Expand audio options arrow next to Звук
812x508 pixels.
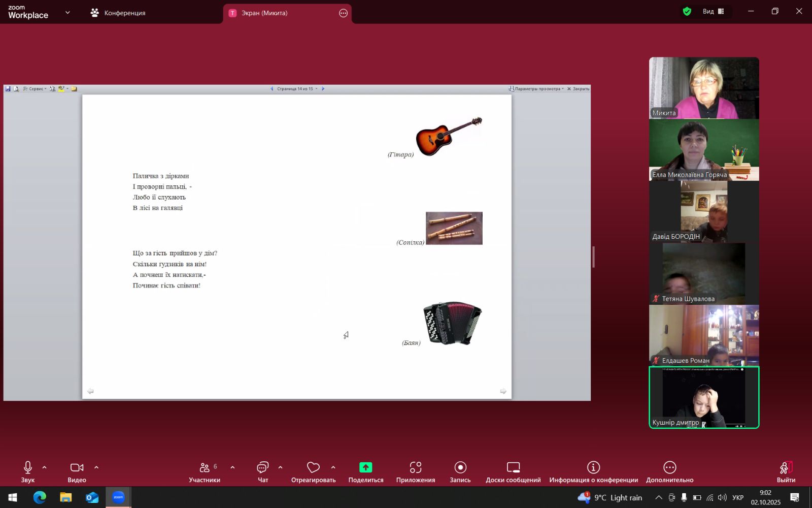click(45, 467)
